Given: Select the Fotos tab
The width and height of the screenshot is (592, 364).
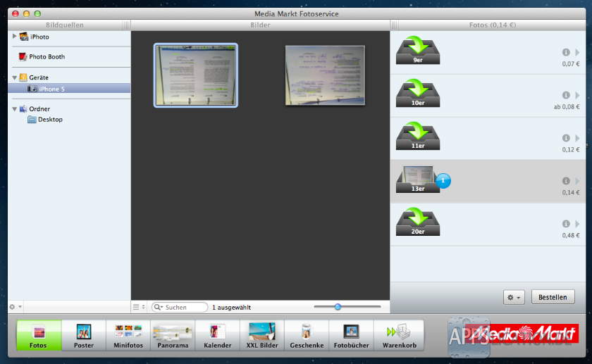Looking at the screenshot, I should (x=39, y=335).
